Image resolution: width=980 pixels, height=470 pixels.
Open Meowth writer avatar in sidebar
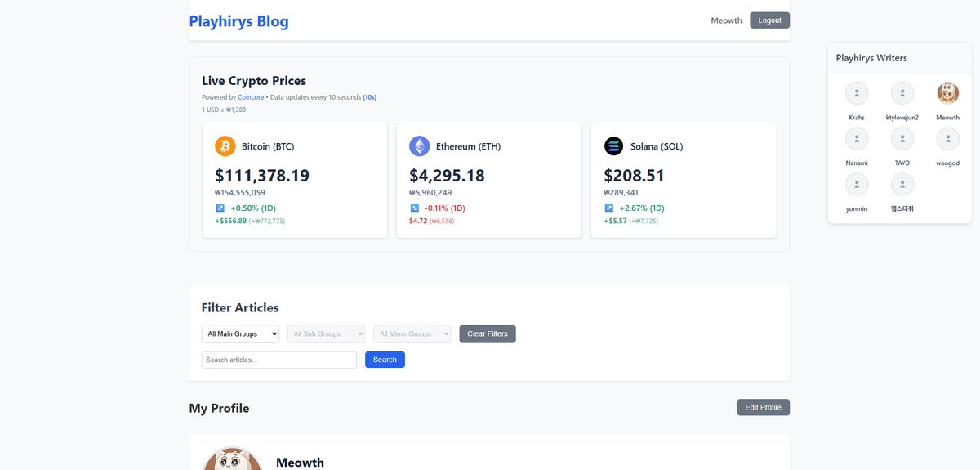coord(948,93)
